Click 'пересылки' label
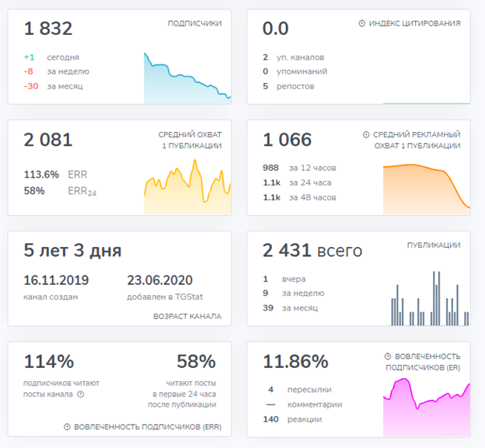Image resolution: width=485 pixels, height=448 pixels. click(x=309, y=390)
